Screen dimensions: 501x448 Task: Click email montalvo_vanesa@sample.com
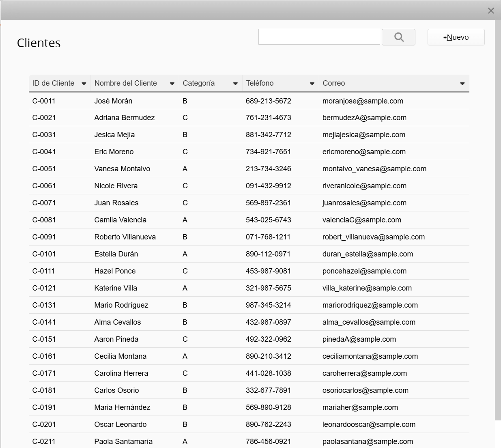[x=374, y=169]
